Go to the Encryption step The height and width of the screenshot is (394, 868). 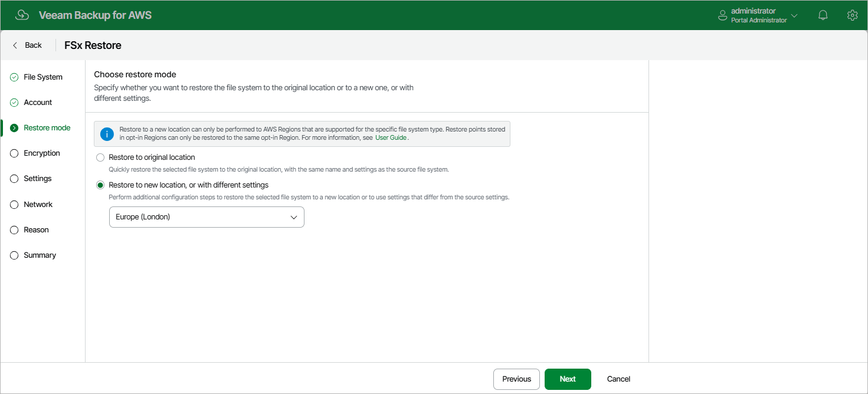click(x=42, y=153)
